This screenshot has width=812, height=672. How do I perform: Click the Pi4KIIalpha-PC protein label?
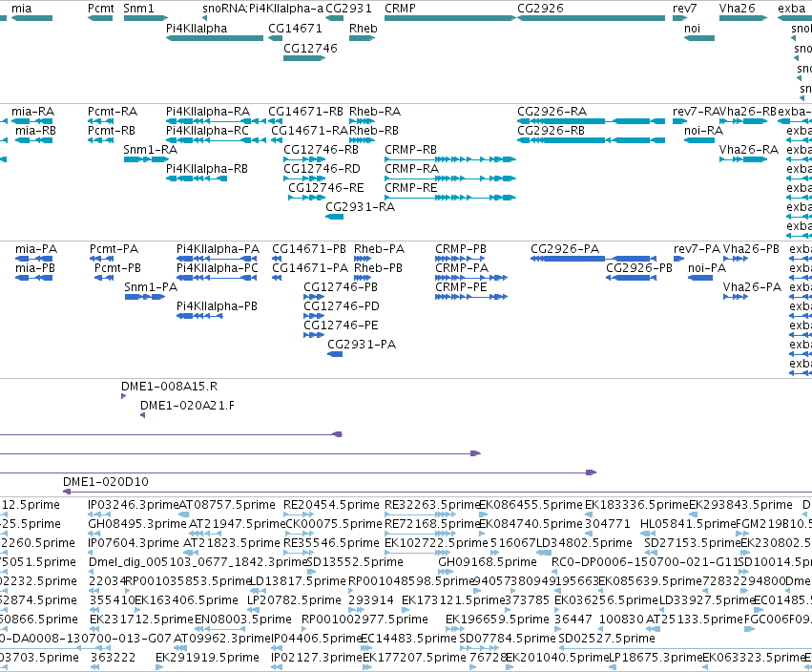click(217, 268)
